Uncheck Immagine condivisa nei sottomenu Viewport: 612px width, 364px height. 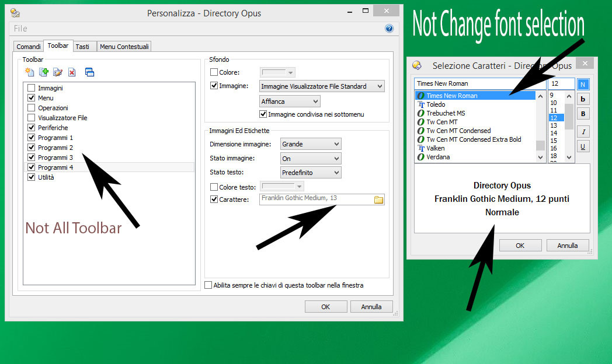(263, 114)
